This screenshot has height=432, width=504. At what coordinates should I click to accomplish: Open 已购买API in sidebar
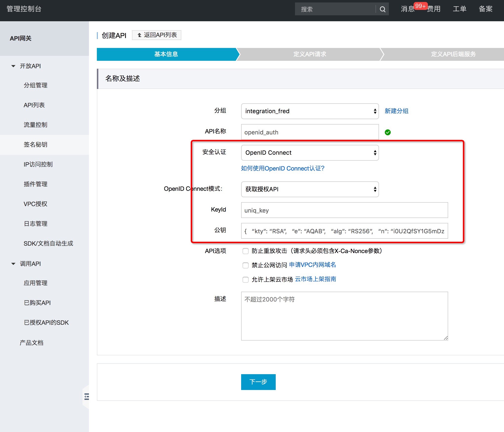click(37, 303)
